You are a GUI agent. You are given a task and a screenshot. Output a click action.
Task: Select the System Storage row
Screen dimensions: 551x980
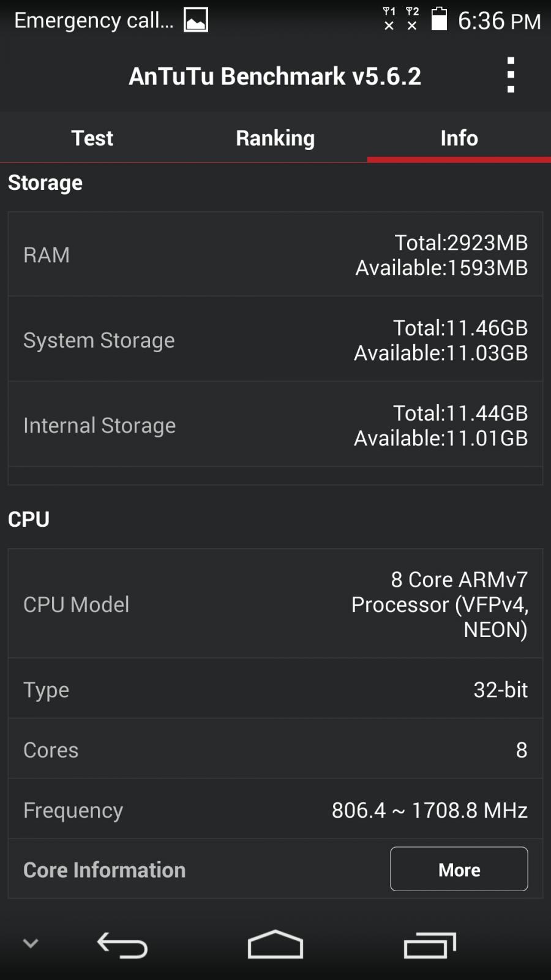[x=275, y=339]
